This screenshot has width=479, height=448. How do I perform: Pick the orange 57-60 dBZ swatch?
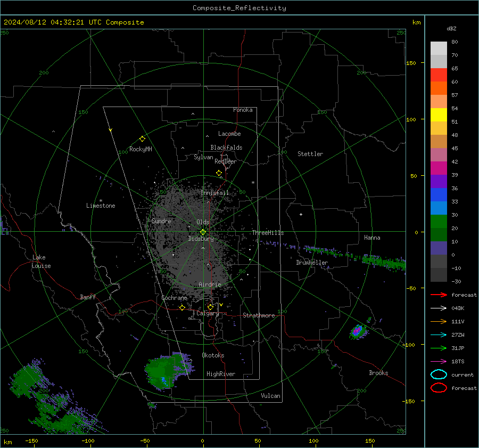coord(439,88)
